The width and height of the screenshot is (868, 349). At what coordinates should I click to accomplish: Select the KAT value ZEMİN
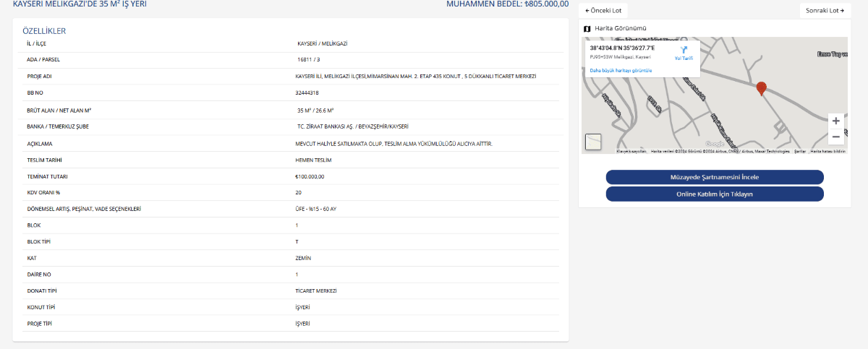click(303, 257)
